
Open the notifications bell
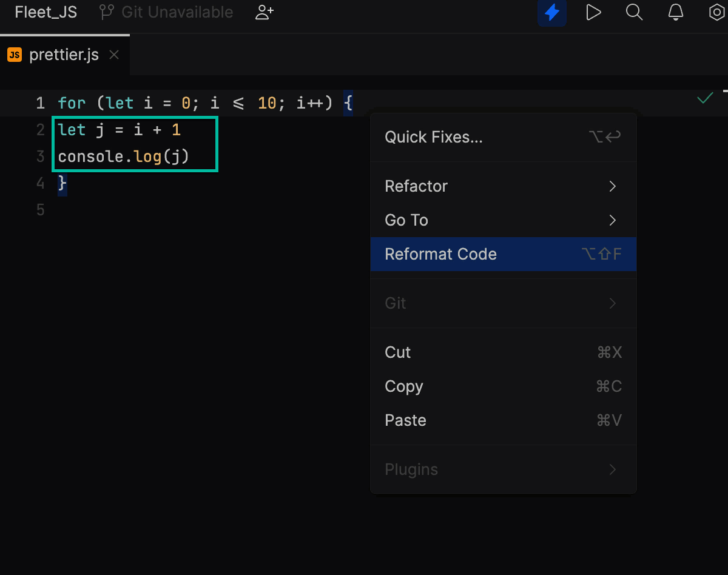pos(675,12)
